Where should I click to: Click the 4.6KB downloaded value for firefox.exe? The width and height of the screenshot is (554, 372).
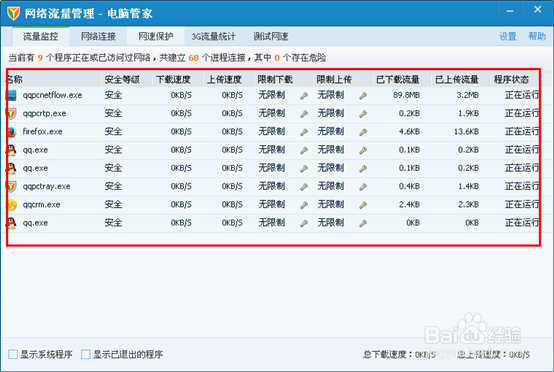[x=409, y=132]
